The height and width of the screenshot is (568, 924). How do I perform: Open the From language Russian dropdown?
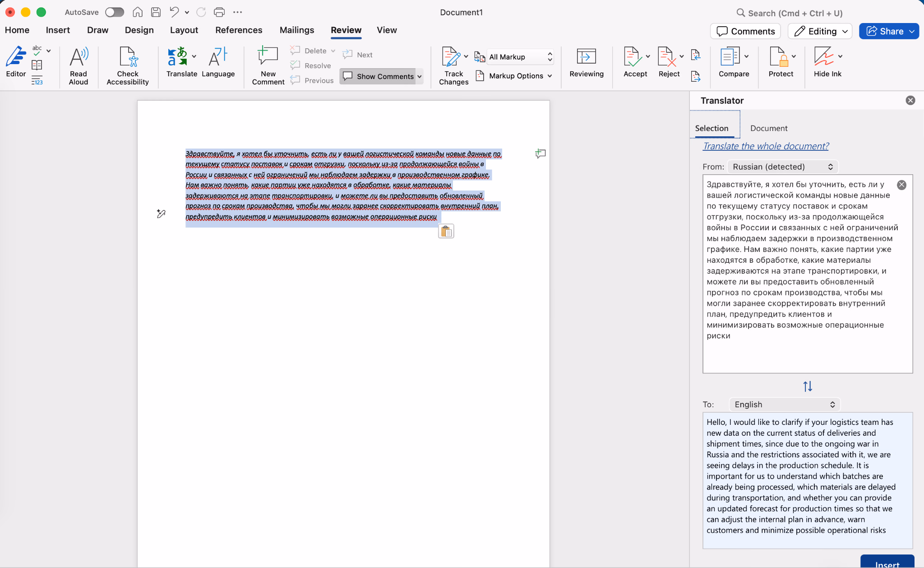[x=783, y=167]
